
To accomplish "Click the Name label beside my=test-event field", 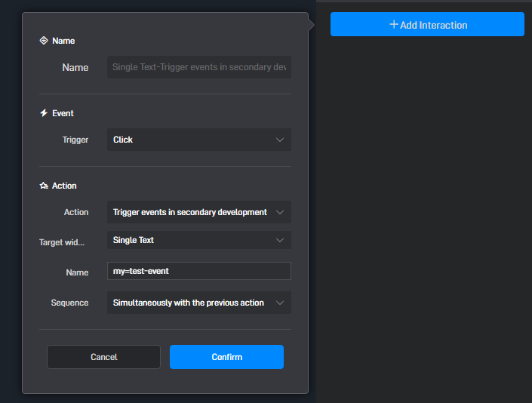I will pyautogui.click(x=78, y=272).
